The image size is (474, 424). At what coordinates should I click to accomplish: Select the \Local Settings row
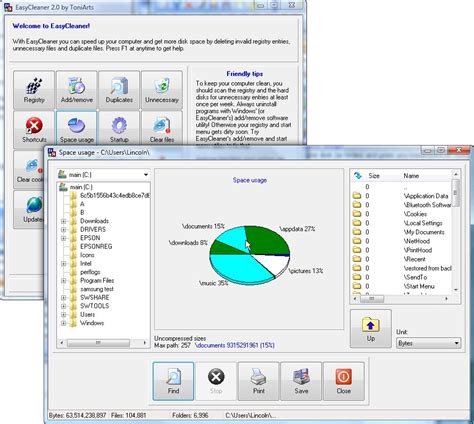tap(402, 223)
